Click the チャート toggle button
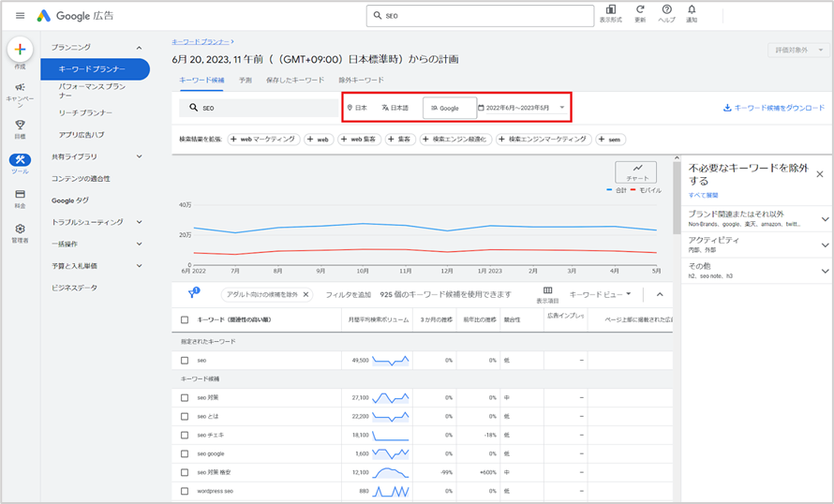Viewport: 834px width, 504px height. (x=636, y=172)
